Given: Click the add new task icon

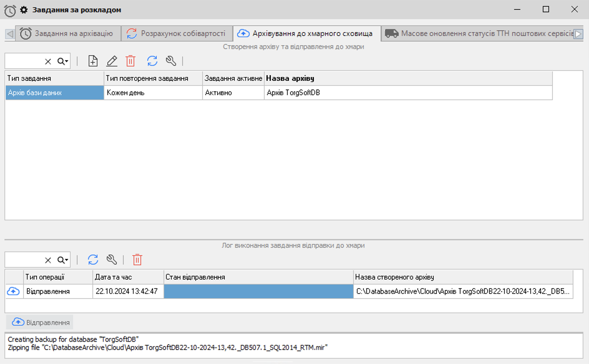Looking at the screenshot, I should (x=93, y=61).
